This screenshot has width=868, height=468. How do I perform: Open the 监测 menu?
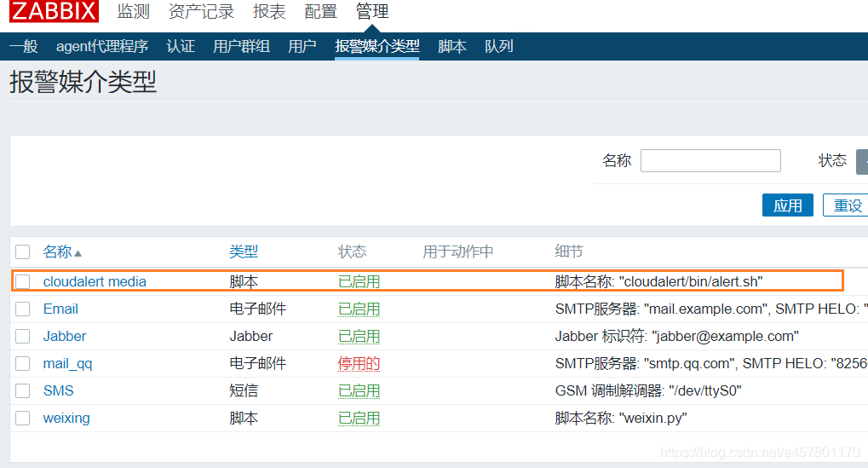[x=134, y=12]
